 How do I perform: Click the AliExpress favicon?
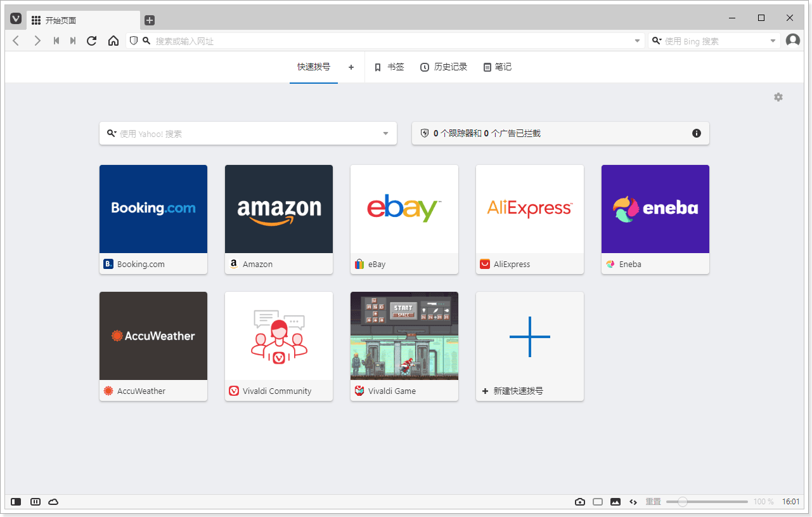[485, 264]
